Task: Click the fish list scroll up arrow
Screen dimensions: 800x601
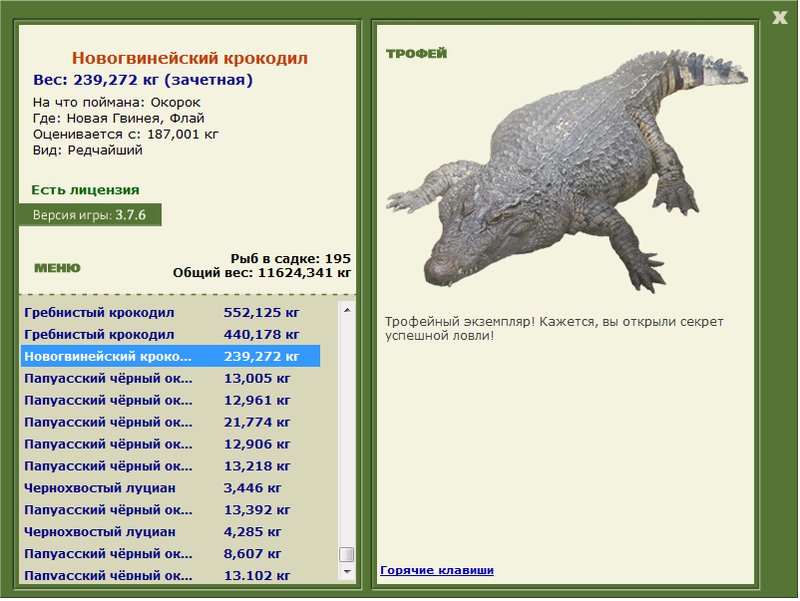Action: coord(347,310)
